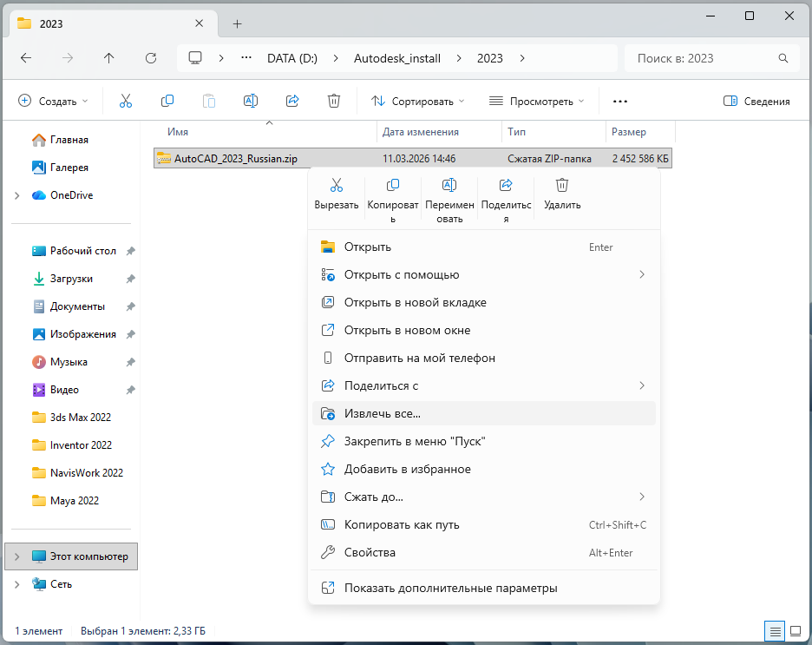The width and height of the screenshot is (812, 645).
Task: Switch to large icons view
Action: coord(796,631)
